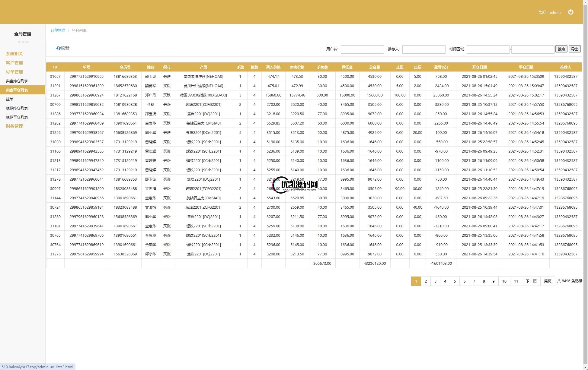Jump to 尾页 last page
The image size is (588, 370).
(x=548, y=281)
